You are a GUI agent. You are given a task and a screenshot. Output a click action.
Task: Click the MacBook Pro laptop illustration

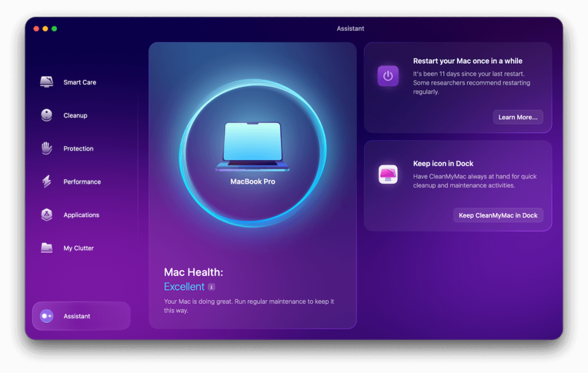[253, 147]
